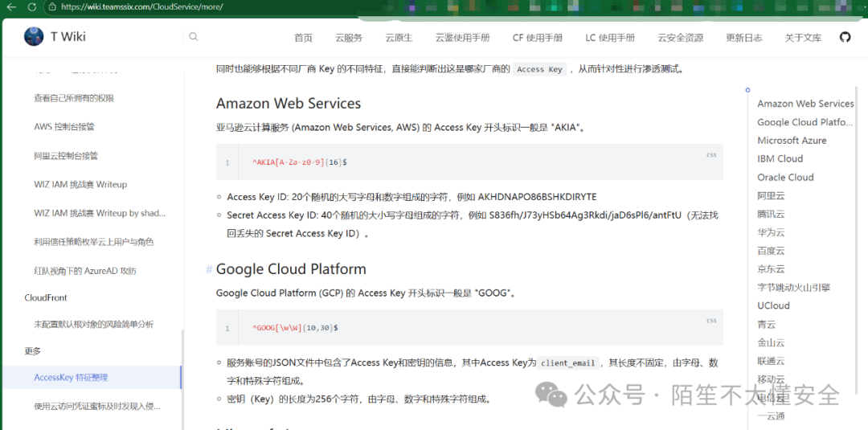
Task: Click the site security shield icon
Action: [x=52, y=7]
